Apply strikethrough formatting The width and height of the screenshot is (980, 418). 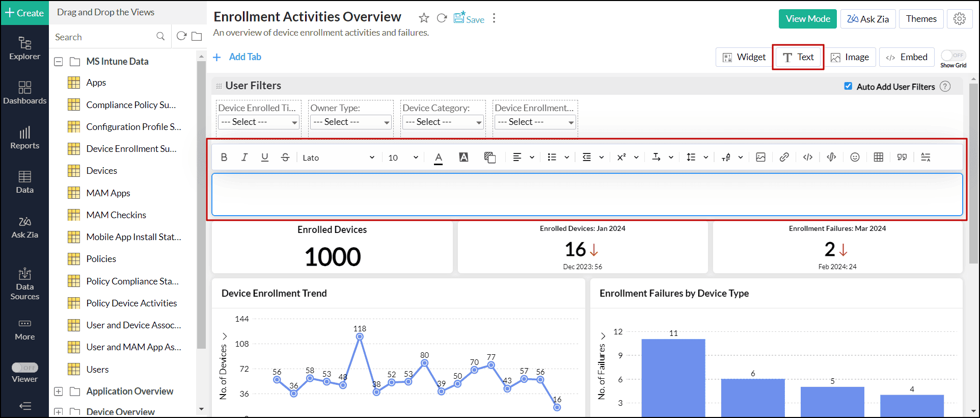(x=285, y=158)
